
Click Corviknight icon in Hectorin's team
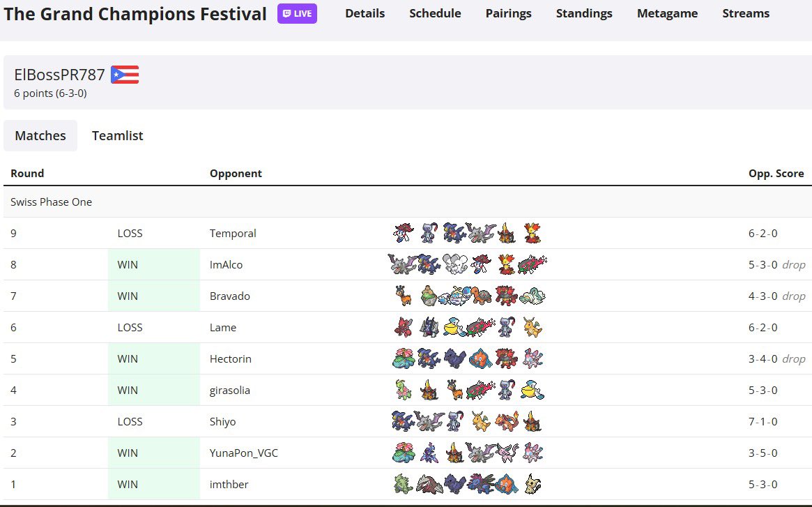point(454,358)
